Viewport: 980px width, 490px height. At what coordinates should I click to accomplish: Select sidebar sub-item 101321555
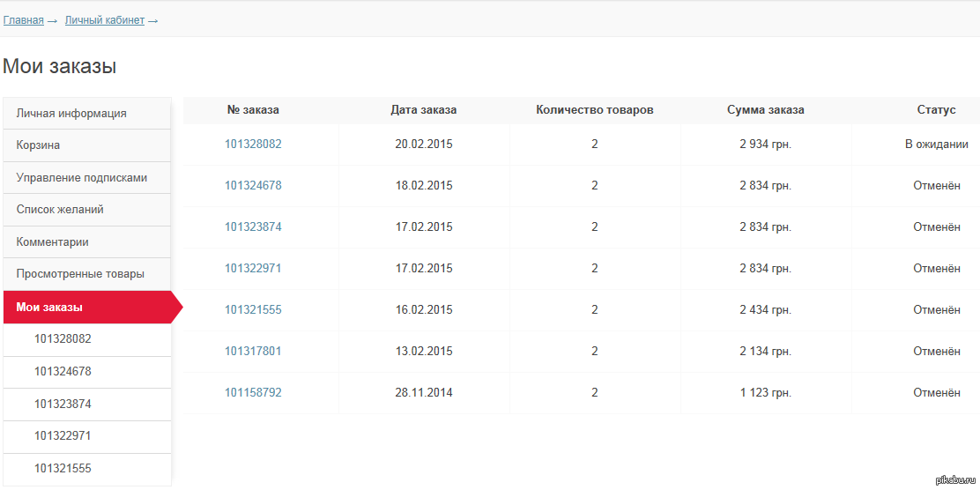[87, 469]
